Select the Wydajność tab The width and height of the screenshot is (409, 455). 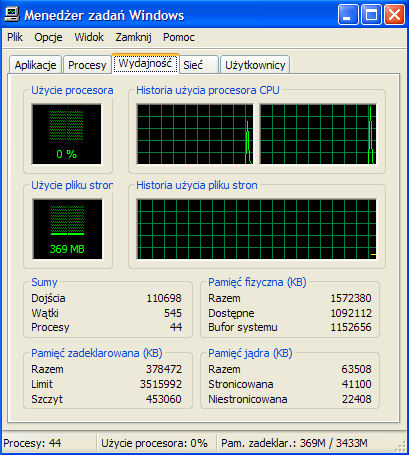[145, 63]
